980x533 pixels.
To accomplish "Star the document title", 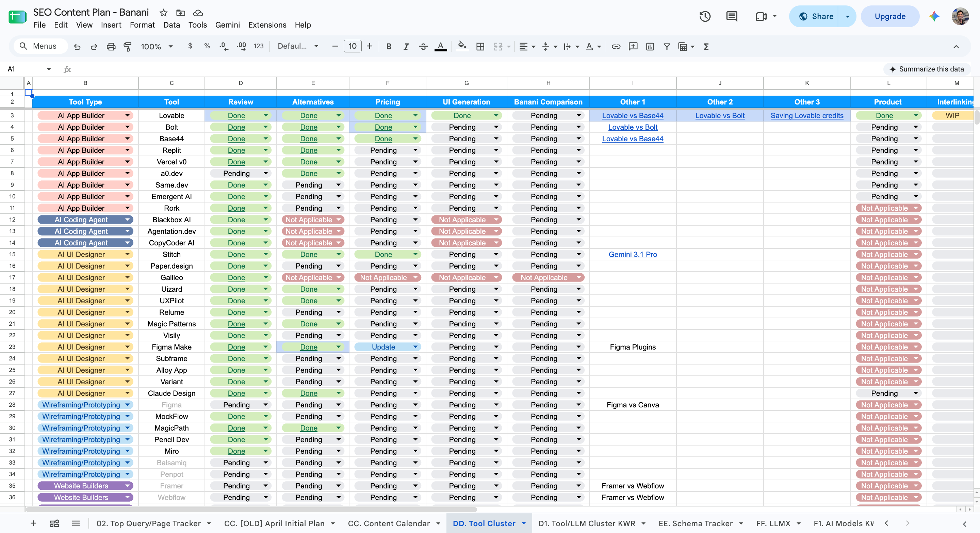I will pyautogui.click(x=164, y=13).
